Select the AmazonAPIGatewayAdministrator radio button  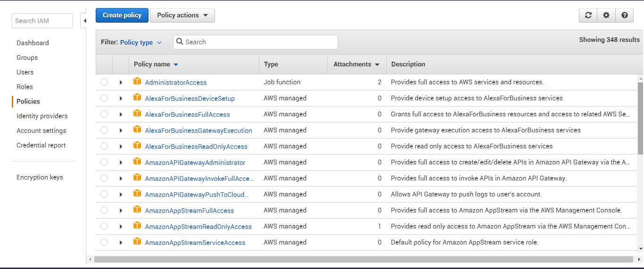tap(104, 162)
